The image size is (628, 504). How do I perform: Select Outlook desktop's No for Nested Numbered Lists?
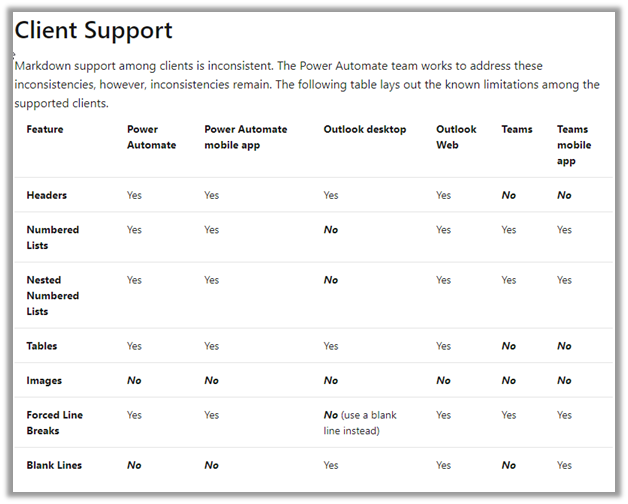(331, 281)
